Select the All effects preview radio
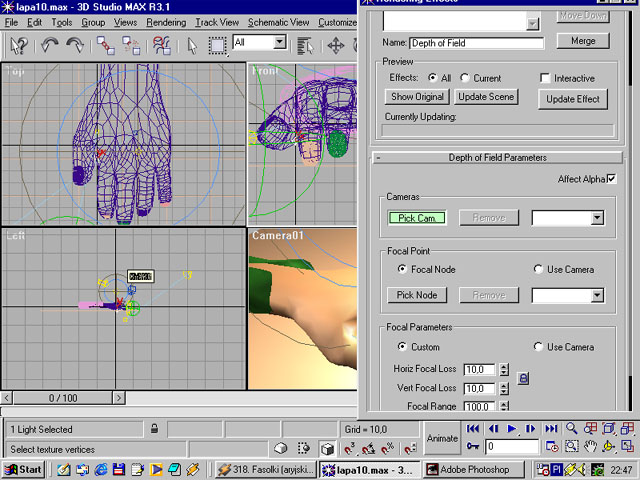640x480 pixels. 432,78
